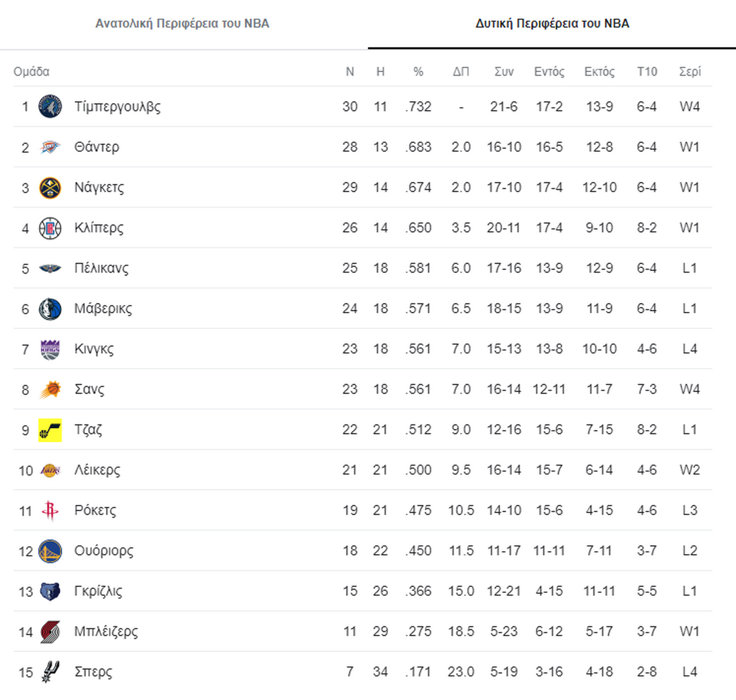Click the Σανς team name
The height and width of the screenshot is (700, 736).
coord(89,389)
